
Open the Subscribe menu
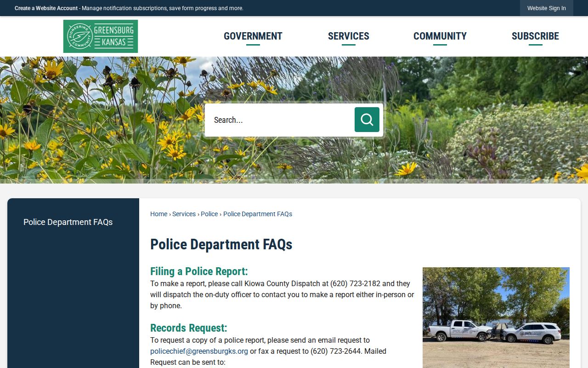[x=535, y=36]
